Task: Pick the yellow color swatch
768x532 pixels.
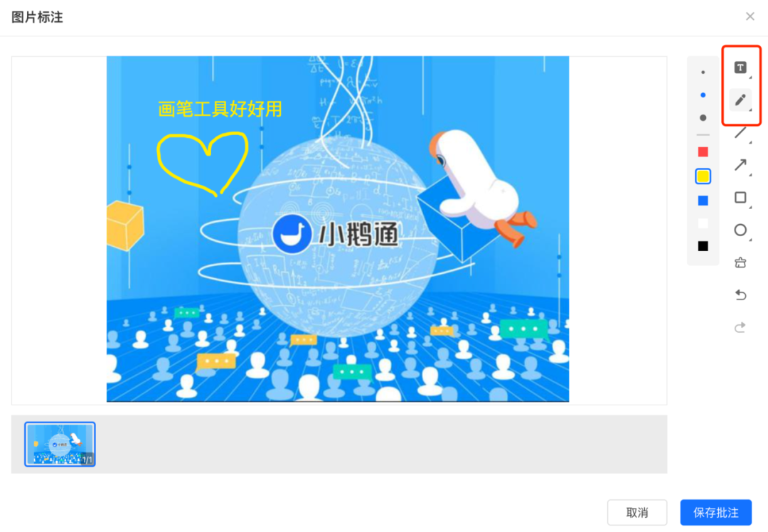Action: click(703, 176)
